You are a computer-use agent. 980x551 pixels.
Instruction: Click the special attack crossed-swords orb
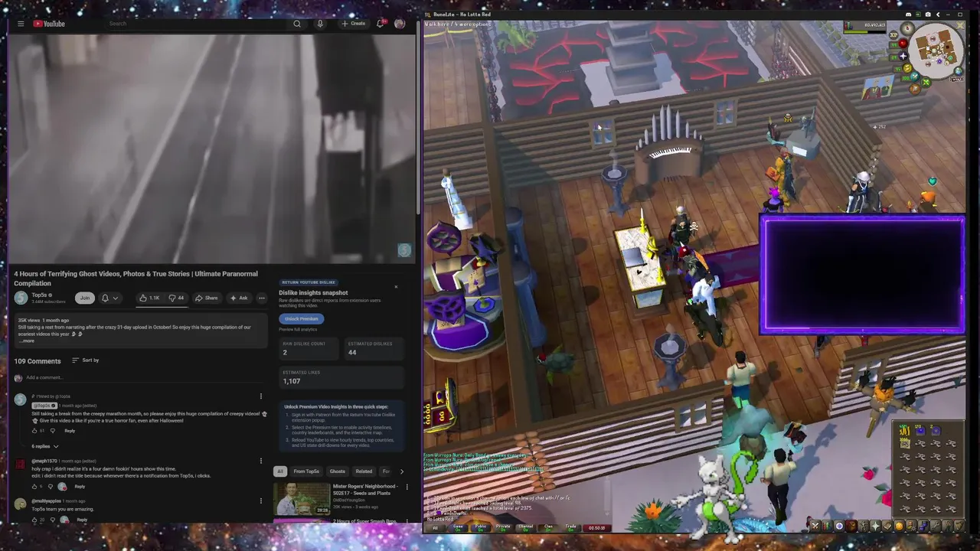[915, 77]
